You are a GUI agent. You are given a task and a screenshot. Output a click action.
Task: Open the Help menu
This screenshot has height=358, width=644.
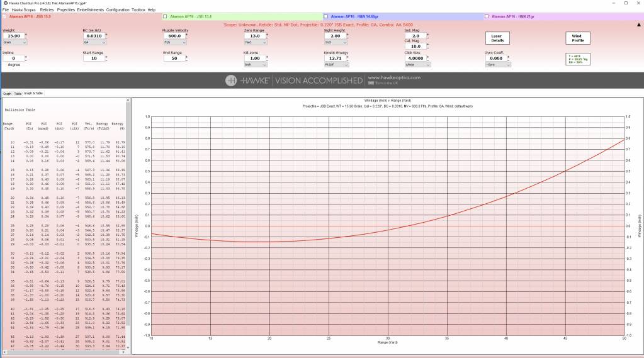pyautogui.click(x=152, y=9)
